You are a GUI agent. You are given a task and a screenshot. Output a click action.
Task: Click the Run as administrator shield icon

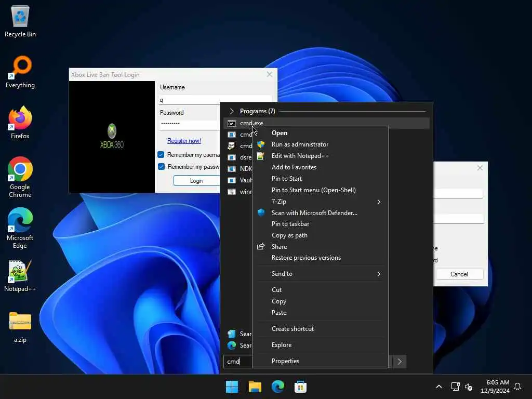pos(261,144)
